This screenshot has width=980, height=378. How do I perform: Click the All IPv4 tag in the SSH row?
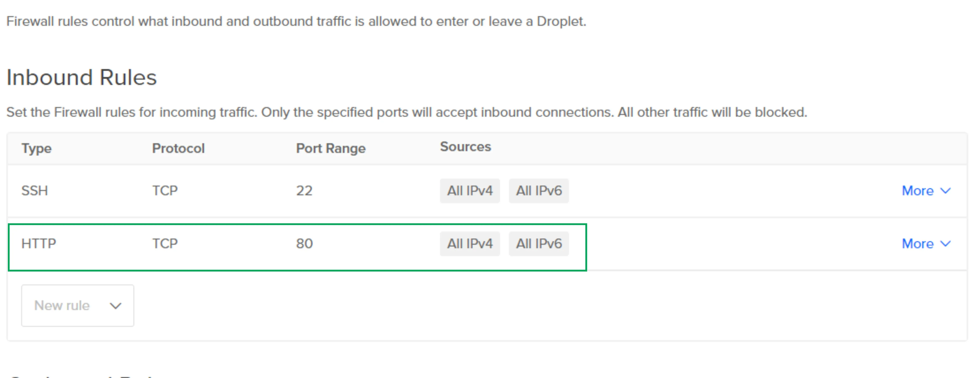(x=469, y=190)
